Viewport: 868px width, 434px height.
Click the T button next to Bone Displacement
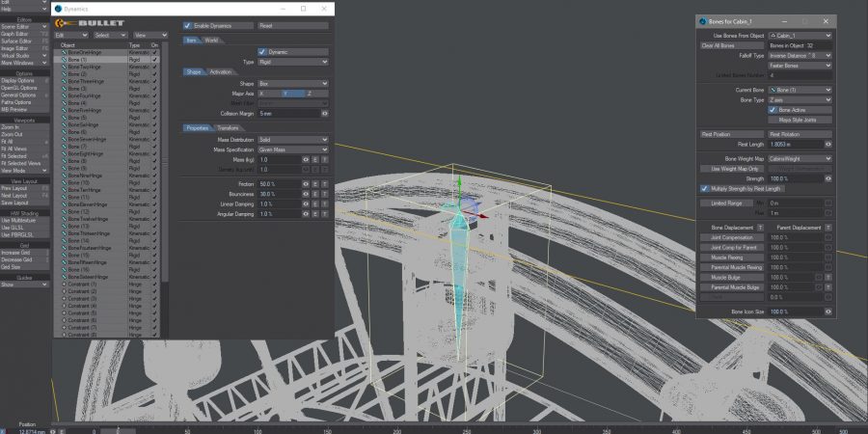coord(760,228)
